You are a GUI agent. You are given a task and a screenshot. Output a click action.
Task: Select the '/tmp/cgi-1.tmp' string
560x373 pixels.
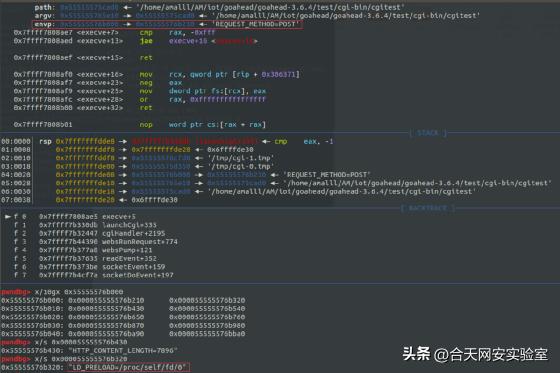click(241, 158)
